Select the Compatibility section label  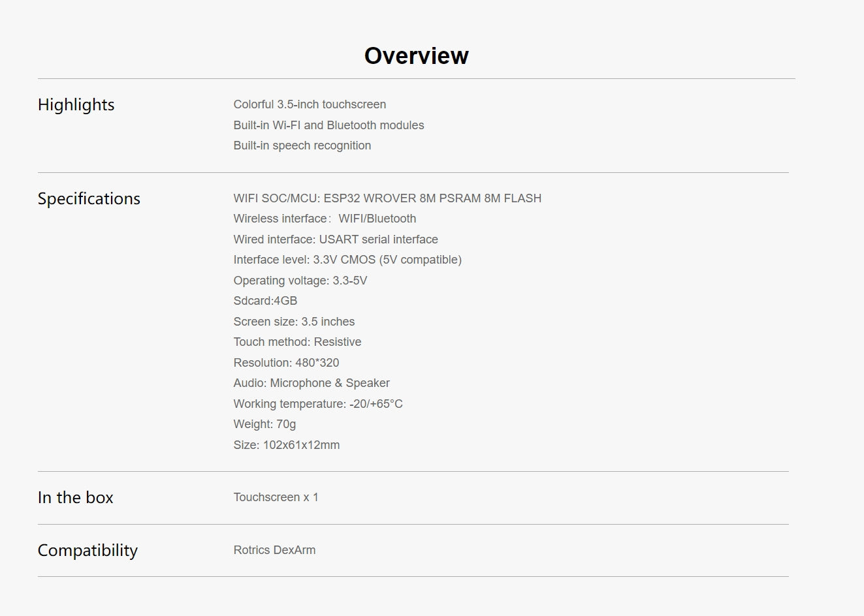click(88, 551)
